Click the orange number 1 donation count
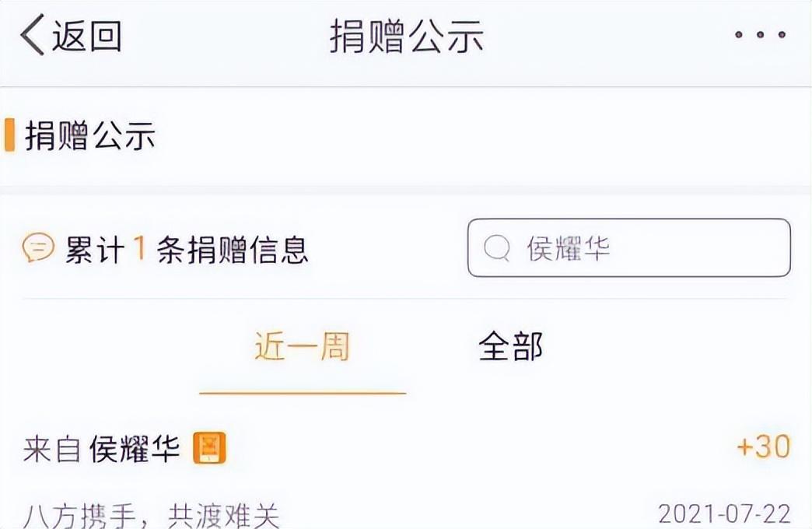This screenshot has width=812, height=529. [140, 249]
